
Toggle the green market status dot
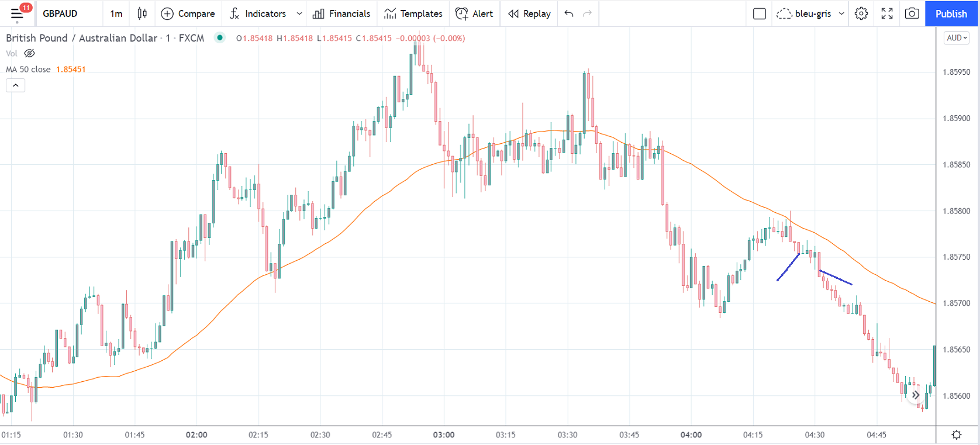pyautogui.click(x=220, y=38)
